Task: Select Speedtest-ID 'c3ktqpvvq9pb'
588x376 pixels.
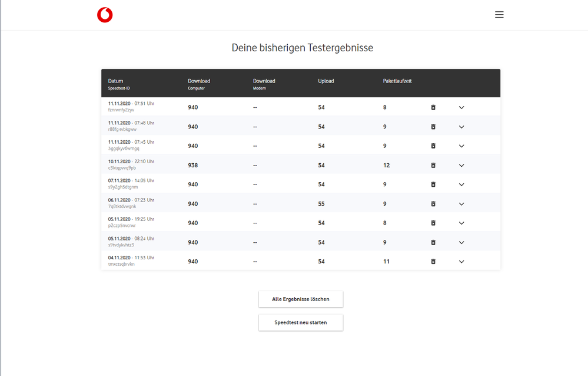Action: (122, 168)
